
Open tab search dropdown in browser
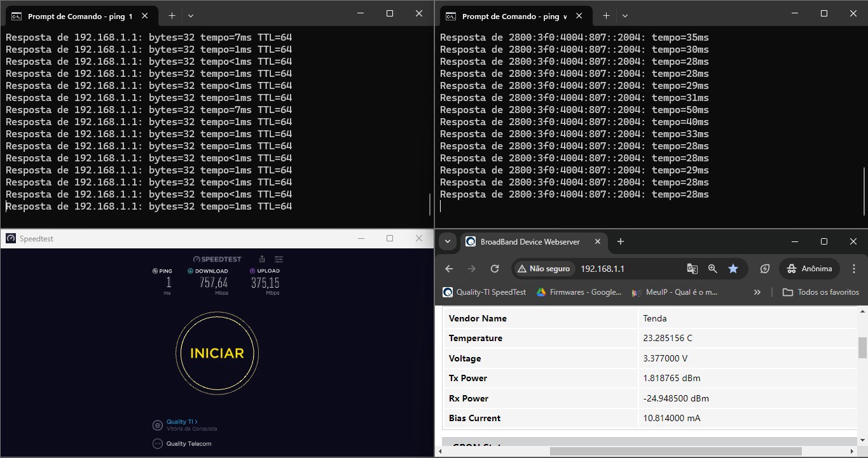pos(448,241)
